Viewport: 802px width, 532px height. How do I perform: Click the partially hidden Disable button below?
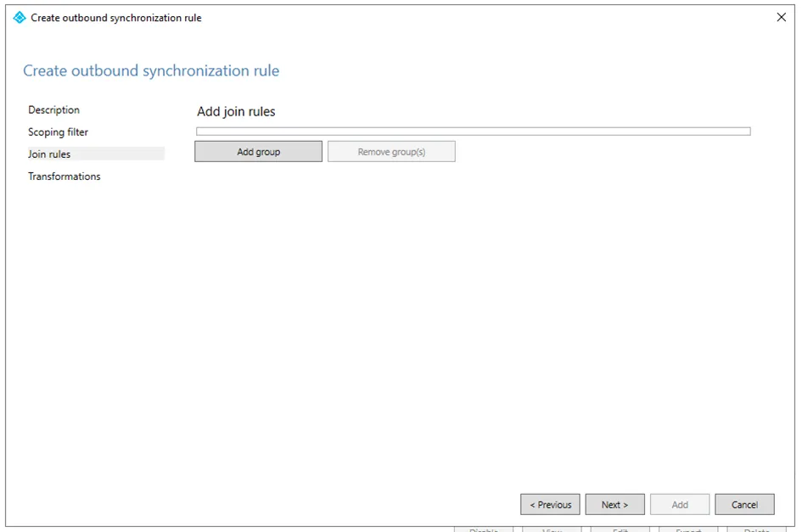(484, 529)
